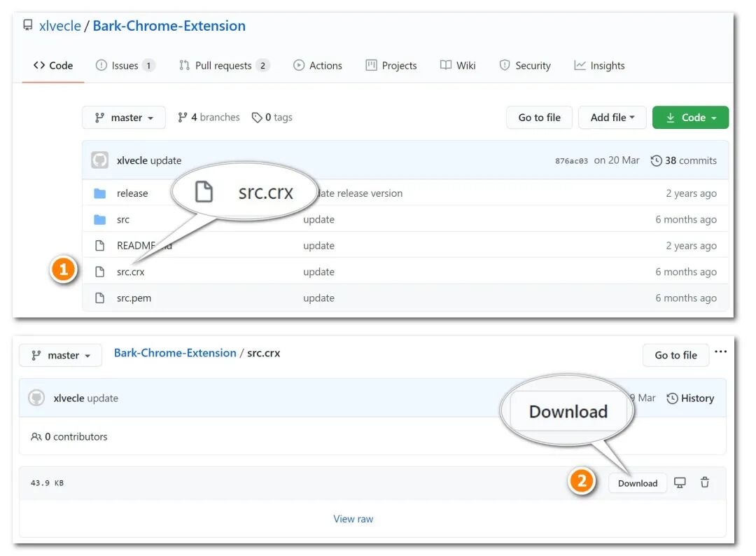Open the Pull requests tab
Viewport: 756px width, 556px height.
click(x=224, y=65)
